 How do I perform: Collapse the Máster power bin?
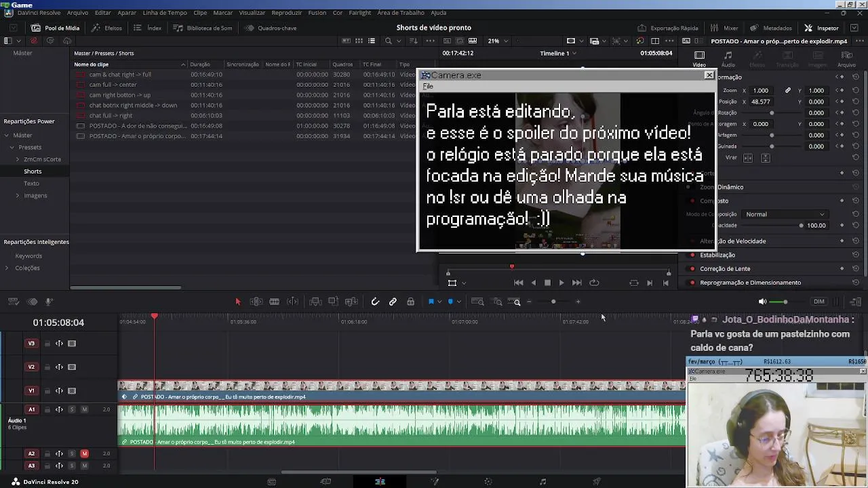coord(7,136)
